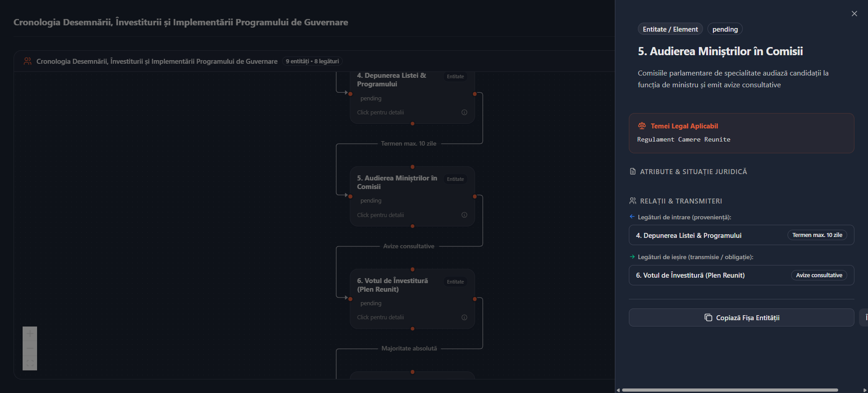
Task: Click the left arrow icon beside Legături de intrare
Action: pyautogui.click(x=632, y=217)
